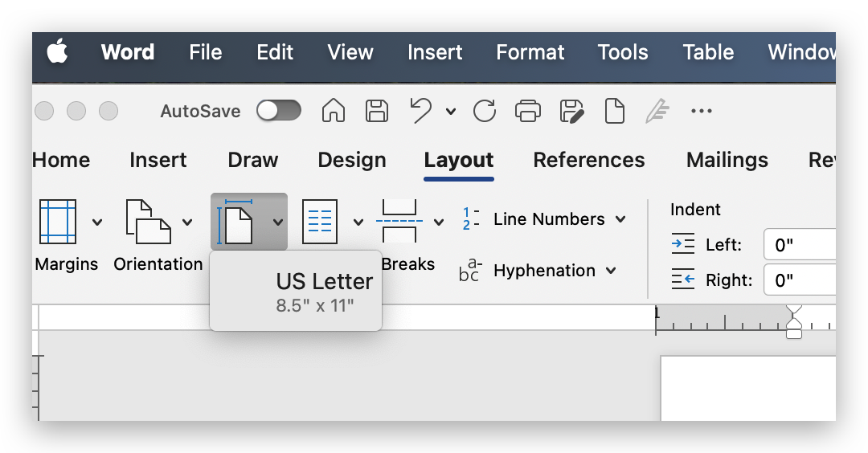868x453 pixels.
Task: Switch to the Design ribbon tab
Action: point(351,160)
